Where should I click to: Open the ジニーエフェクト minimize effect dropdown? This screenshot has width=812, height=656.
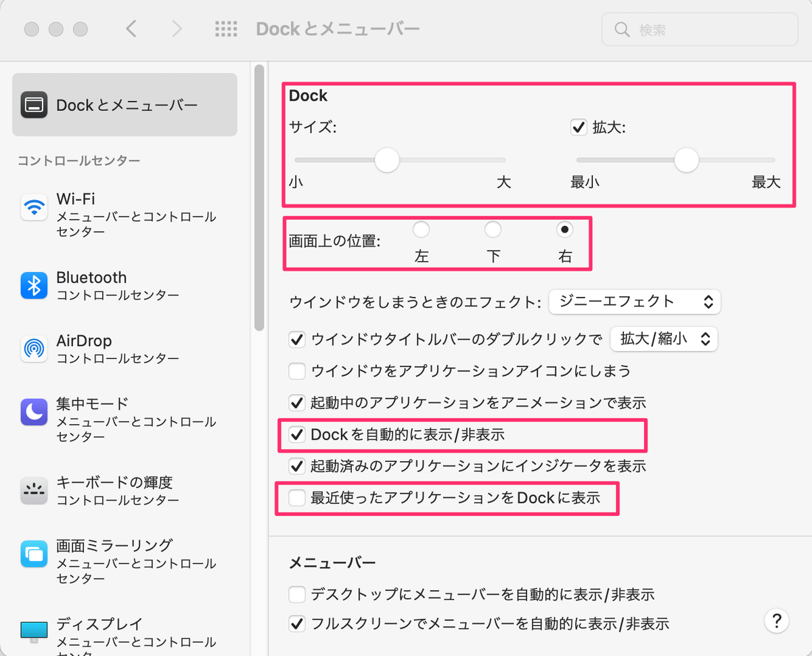coord(635,302)
